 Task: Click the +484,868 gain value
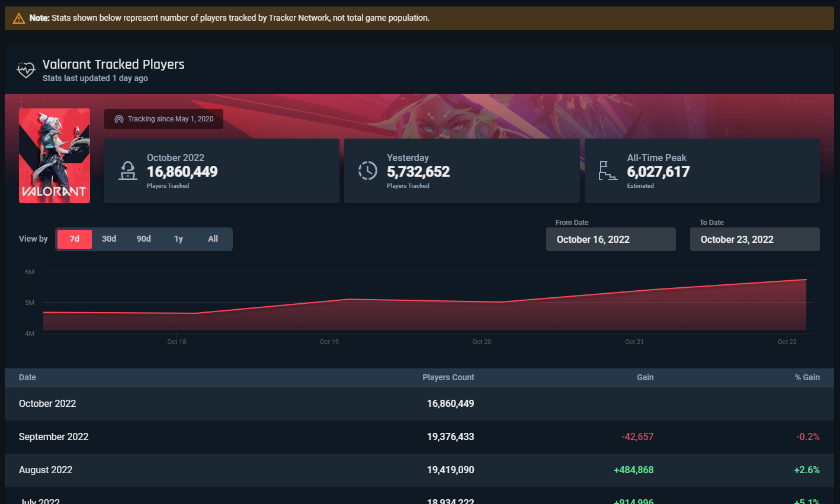pos(634,470)
